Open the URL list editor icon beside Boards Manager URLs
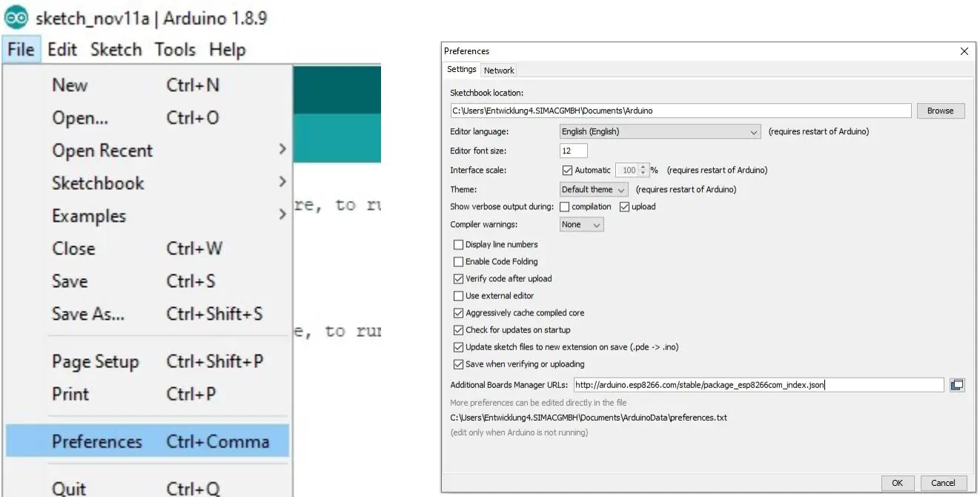Image resolution: width=980 pixels, height=497 pixels. click(957, 385)
